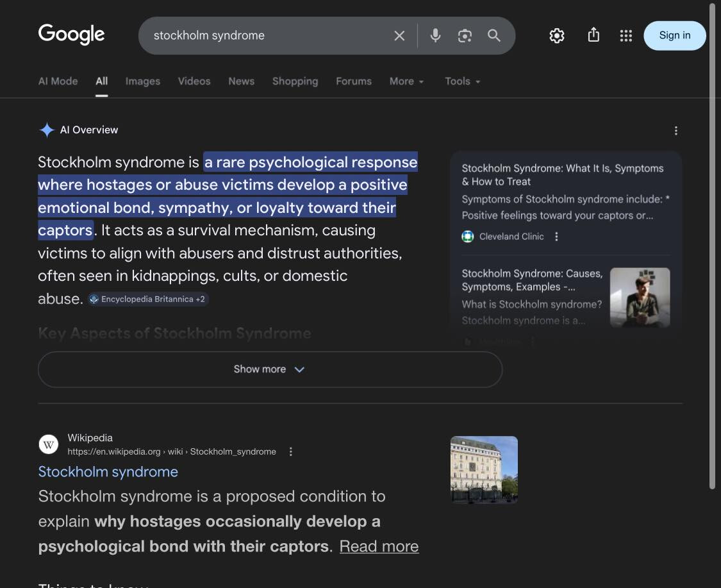Open quick settings gear icon
Viewport: 721px width, 588px height.
(x=557, y=36)
